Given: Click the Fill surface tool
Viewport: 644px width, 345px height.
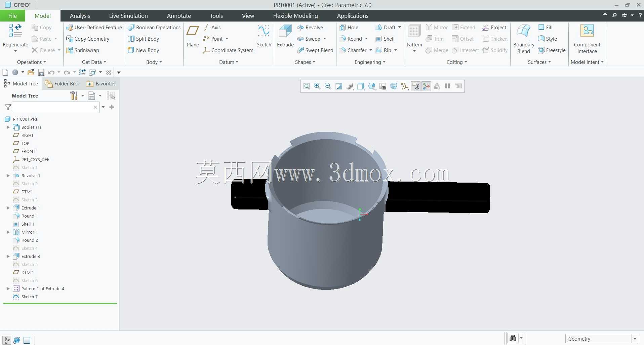Looking at the screenshot, I should point(545,28).
